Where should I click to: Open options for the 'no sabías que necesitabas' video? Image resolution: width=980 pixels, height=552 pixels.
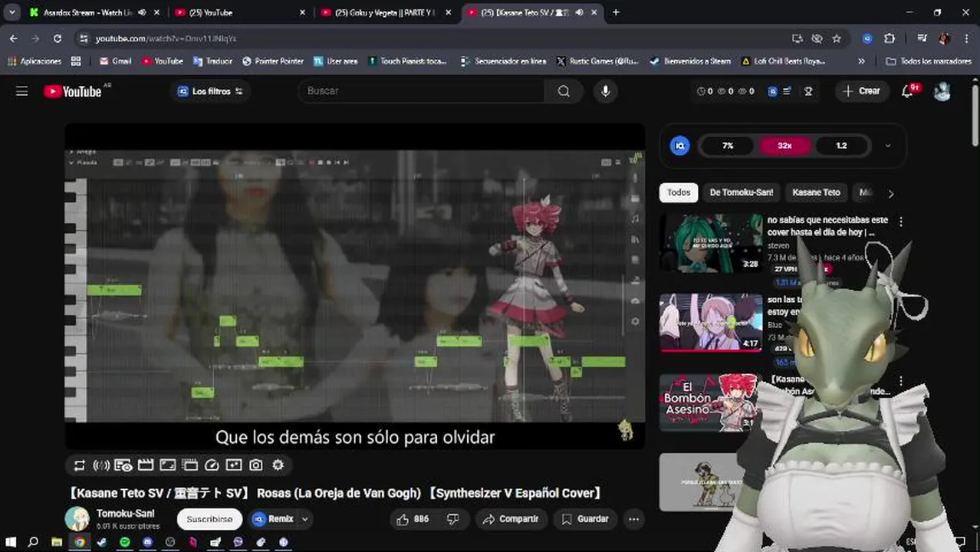tap(901, 222)
